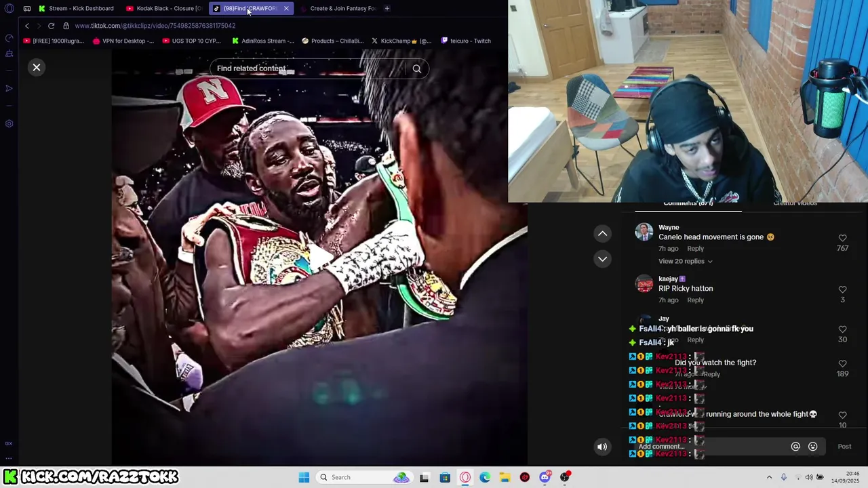Screen dimensions: 868x488
Task: Mute the TikTok video via speaker icon
Action: tap(602, 447)
